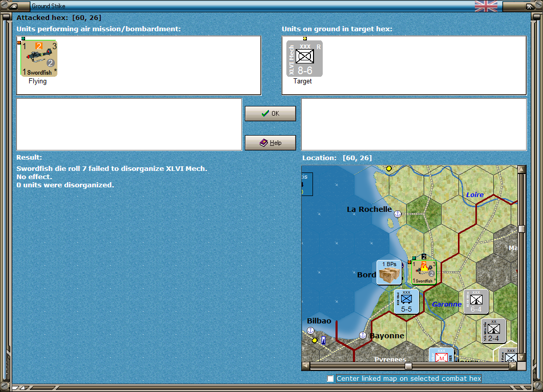Screen dimensions: 543x392
Task: Click the '0 units were disorganized.' line
Action: (65, 185)
